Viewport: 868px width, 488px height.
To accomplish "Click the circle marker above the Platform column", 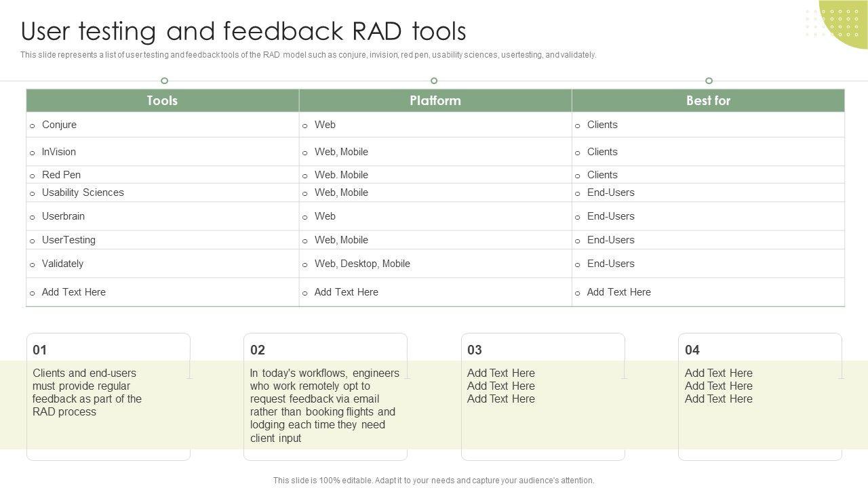I will [x=434, y=81].
